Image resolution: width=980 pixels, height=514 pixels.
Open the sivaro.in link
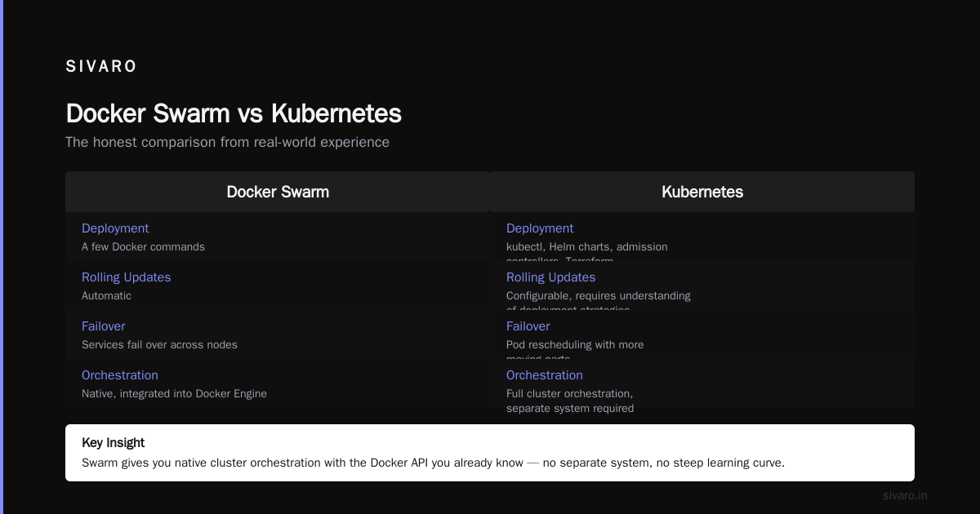(905, 495)
